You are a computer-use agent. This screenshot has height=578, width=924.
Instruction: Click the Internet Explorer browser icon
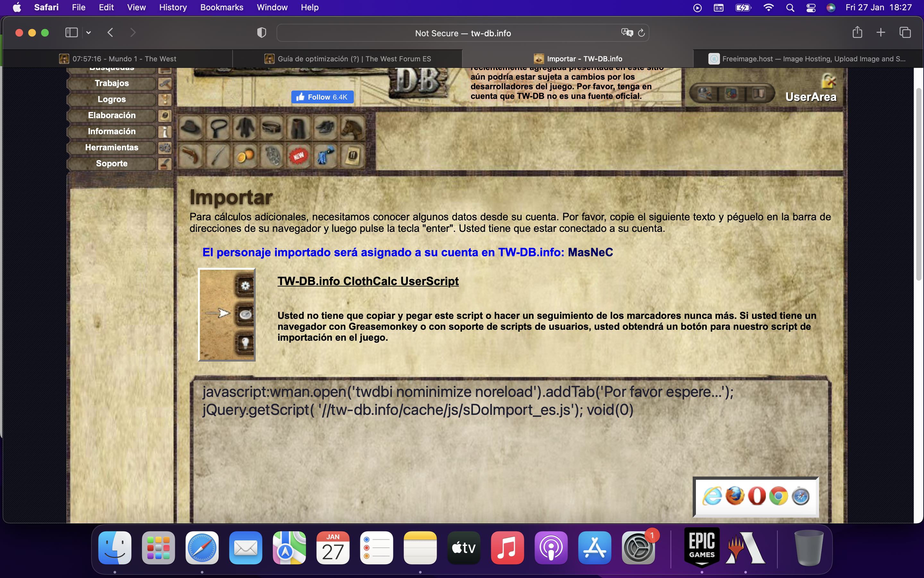click(x=713, y=496)
